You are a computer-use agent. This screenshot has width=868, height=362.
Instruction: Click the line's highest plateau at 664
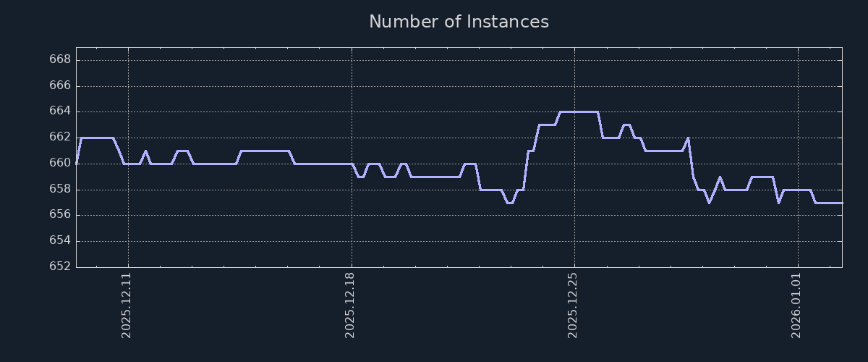[x=579, y=111]
